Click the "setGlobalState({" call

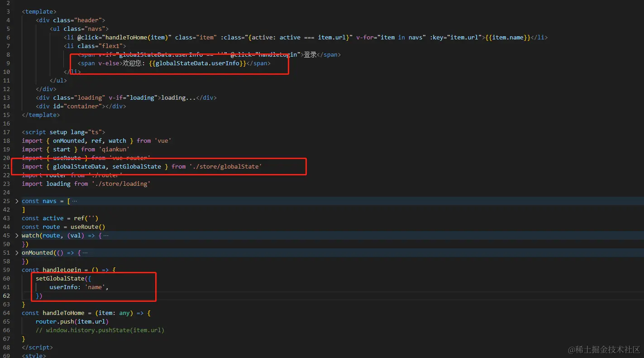(63, 278)
